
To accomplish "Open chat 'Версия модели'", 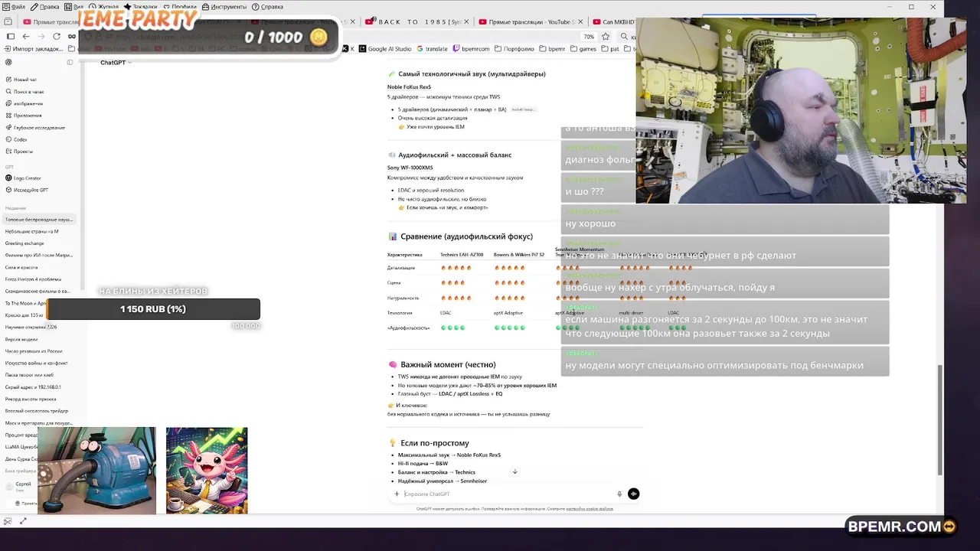I will coord(21,339).
